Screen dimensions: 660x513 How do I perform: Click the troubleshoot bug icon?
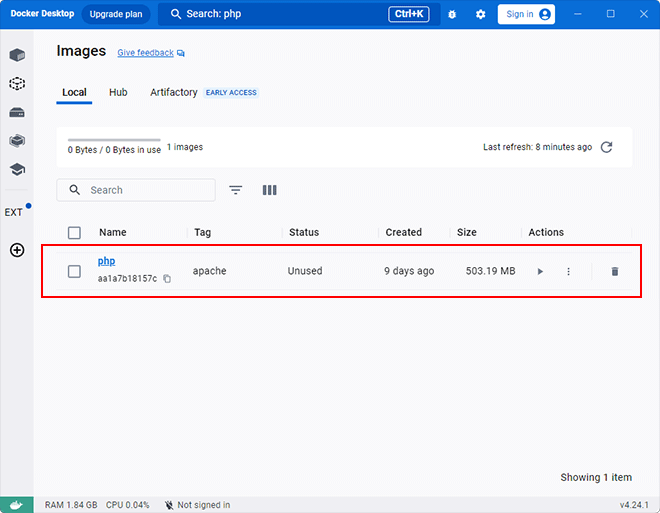[452, 14]
